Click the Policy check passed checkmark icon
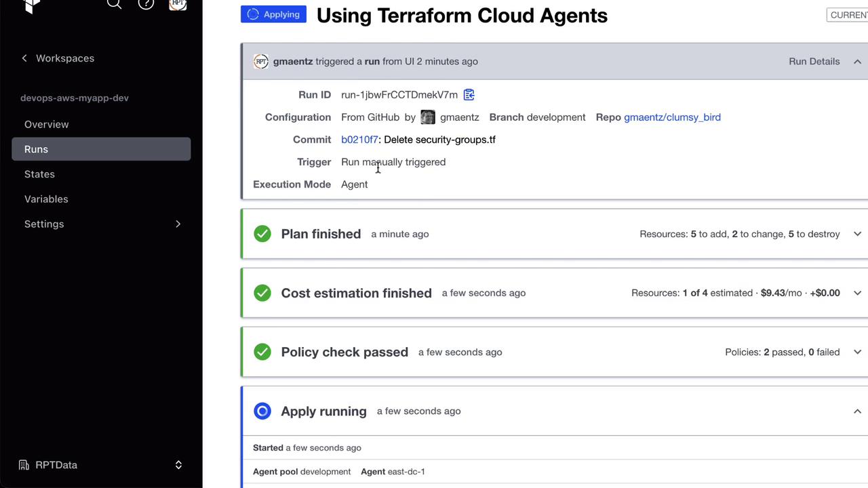 pos(262,352)
